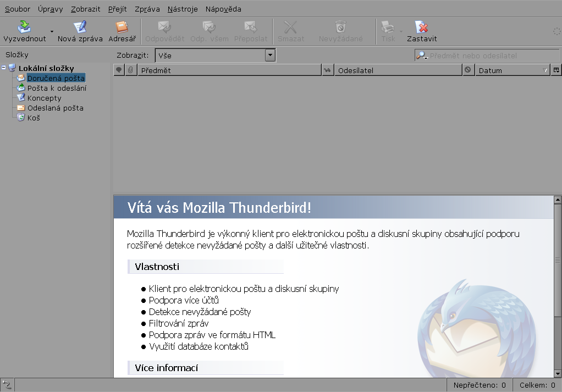Click scrollbar up arrow in message pane
The width and height of the screenshot is (562, 392).
(x=558, y=200)
